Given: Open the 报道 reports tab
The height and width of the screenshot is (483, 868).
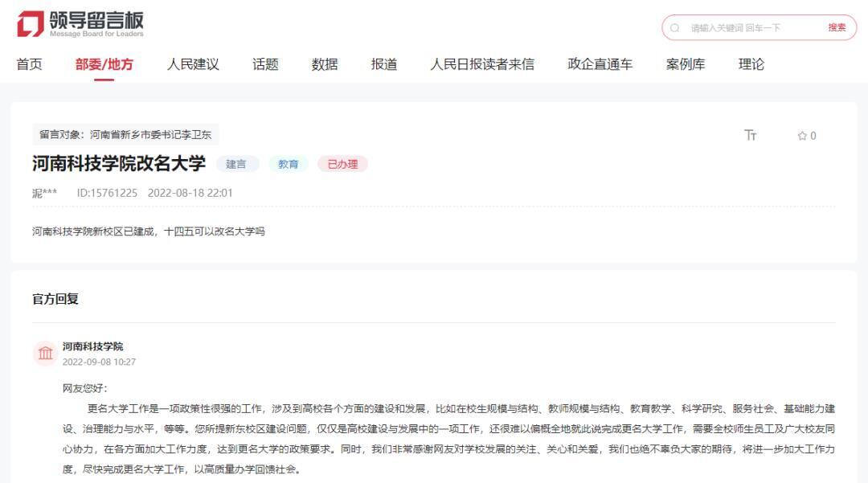Looking at the screenshot, I should coord(384,64).
